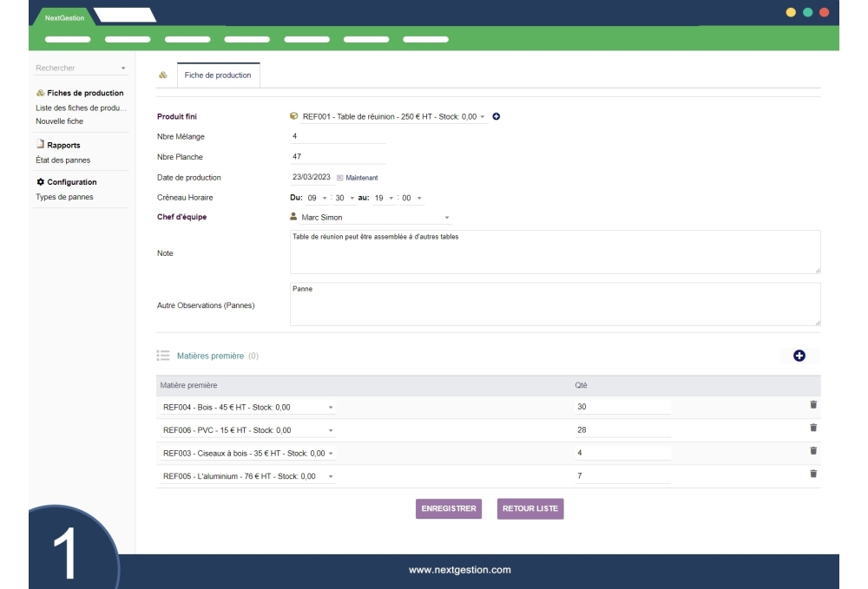Click the add raw material plus button
Viewport: 868px width, 589px height.
point(799,356)
